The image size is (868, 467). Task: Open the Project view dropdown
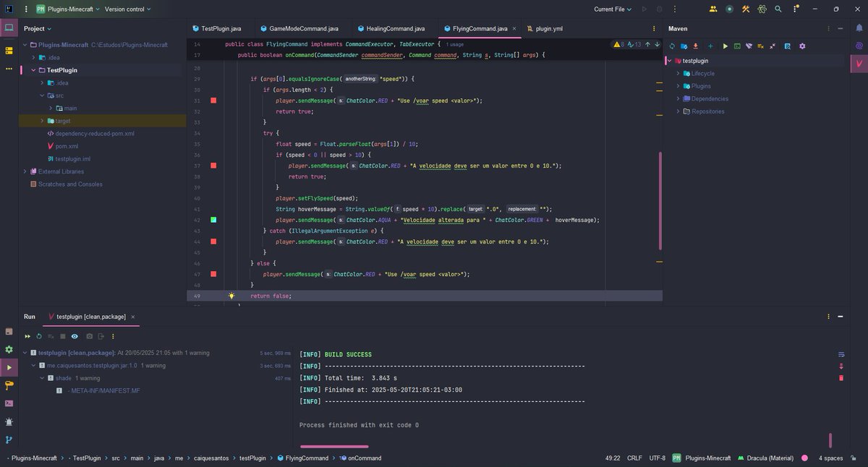coord(38,29)
